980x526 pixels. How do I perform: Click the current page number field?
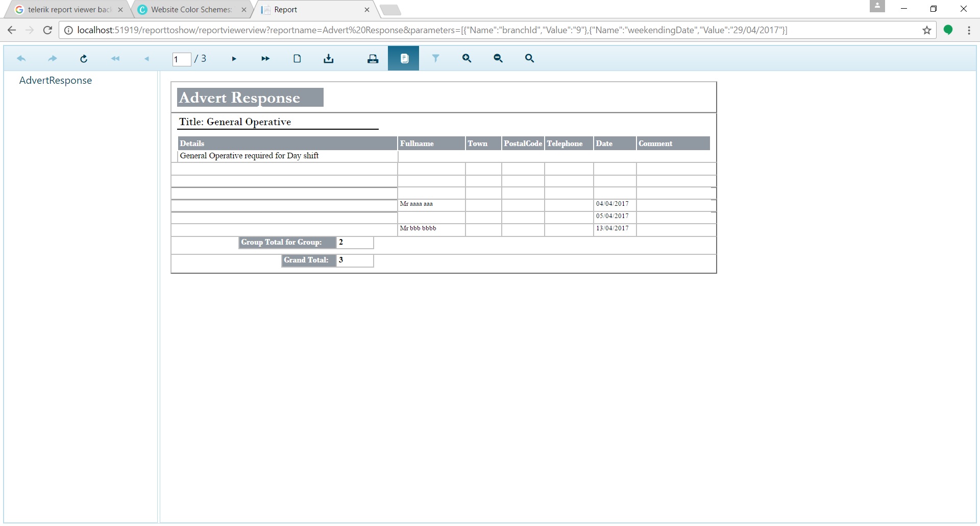182,59
